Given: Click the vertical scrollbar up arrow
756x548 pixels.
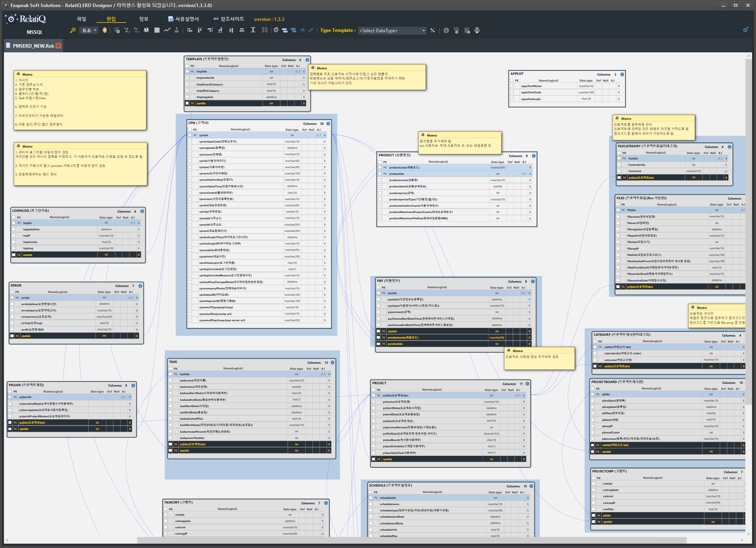Looking at the screenshot, I should (749, 56).
